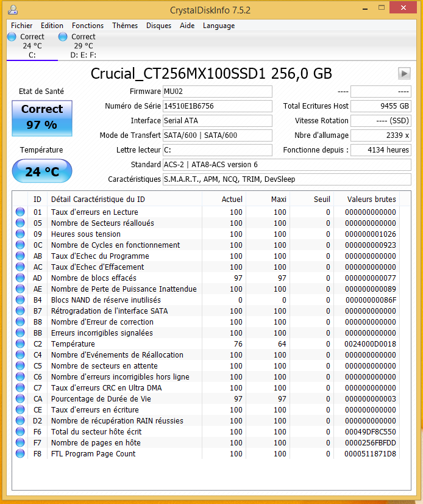This screenshot has height=504, width=423.
Task: Click status icon for Rétrogradation de l'interface SATA
Action: (20, 311)
